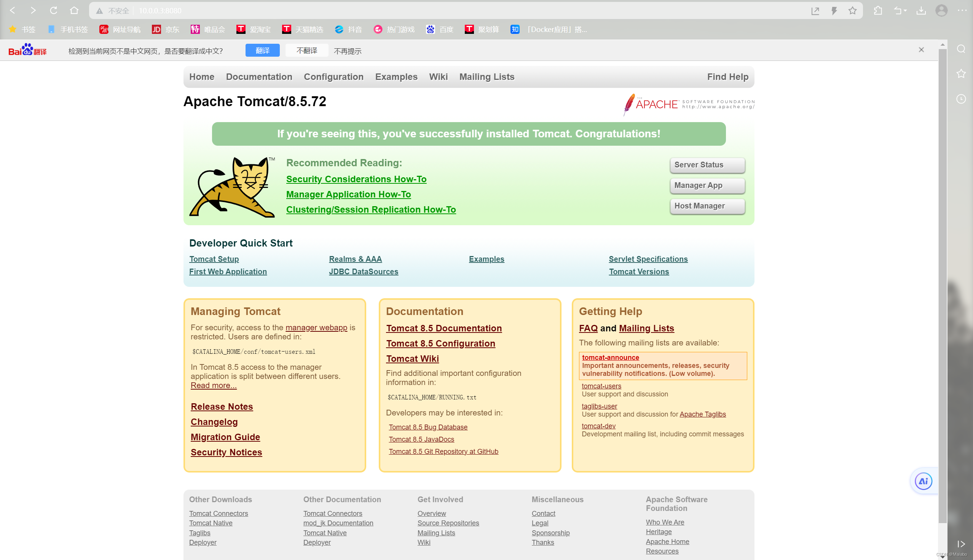
Task: Switch to the Examples navigation tab
Action: coord(396,76)
